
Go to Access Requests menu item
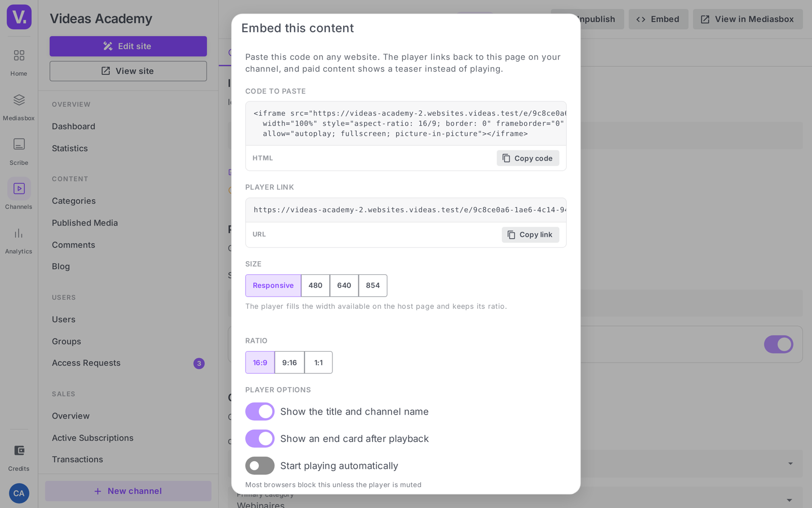coord(86,363)
